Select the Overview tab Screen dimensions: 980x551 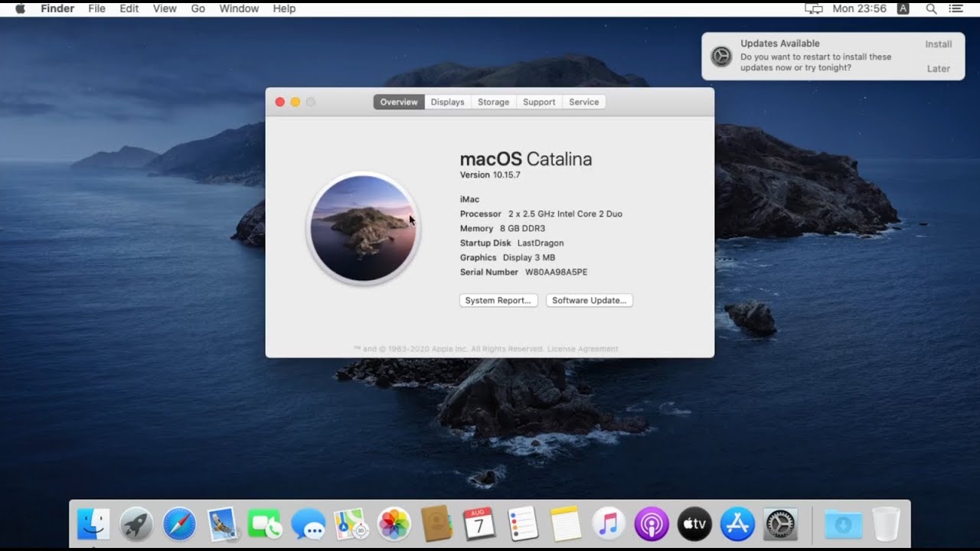[399, 102]
